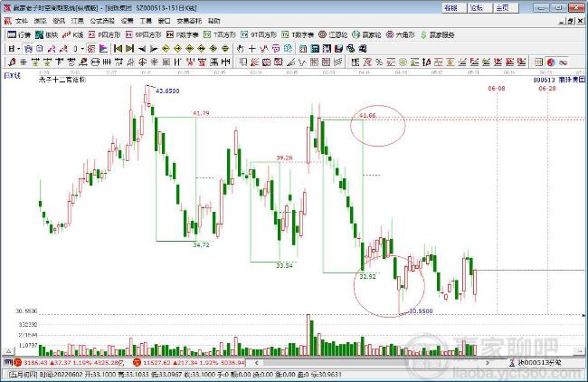588x382 pixels.
Task: Open the 设置 menu
Action: pyautogui.click(x=128, y=21)
